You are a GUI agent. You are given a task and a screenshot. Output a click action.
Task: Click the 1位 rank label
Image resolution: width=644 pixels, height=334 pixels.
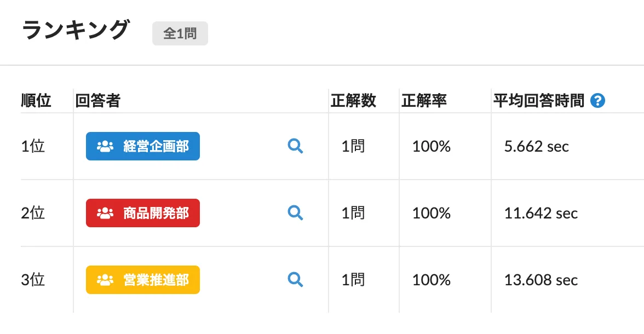(37, 146)
